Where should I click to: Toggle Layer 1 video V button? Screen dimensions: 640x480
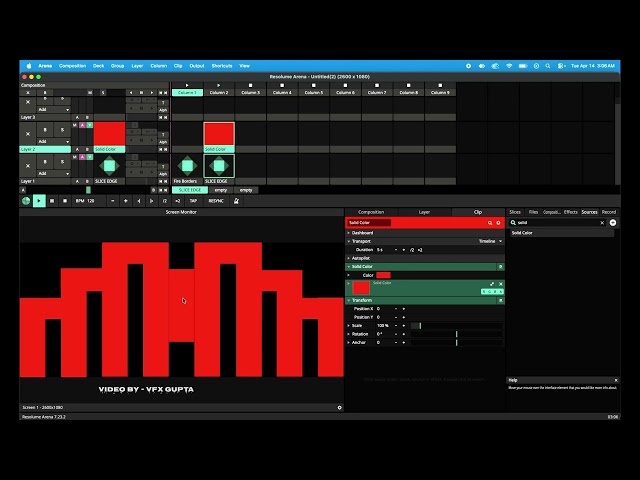pos(90,157)
